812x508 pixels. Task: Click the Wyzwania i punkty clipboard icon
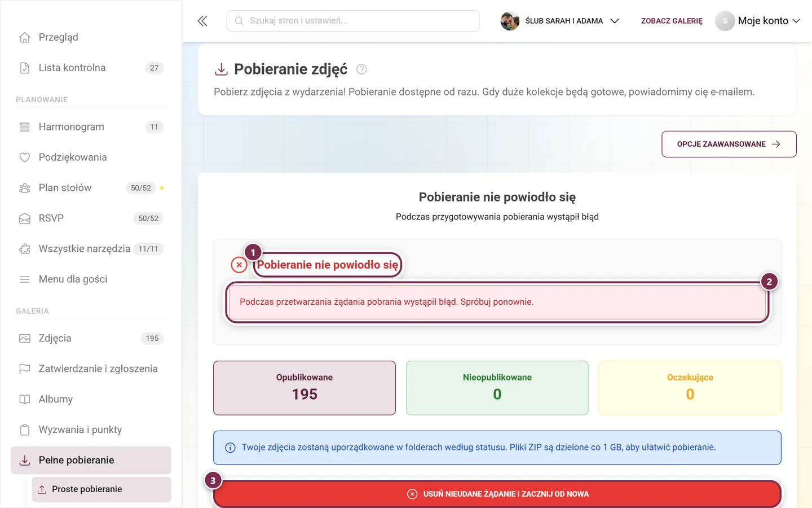pos(25,430)
